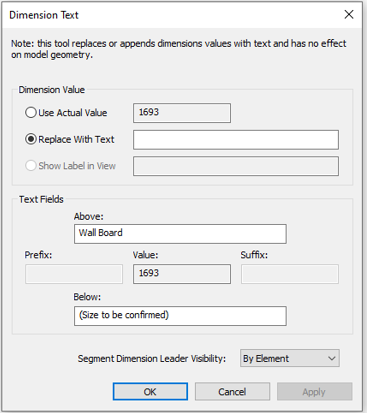
Task: Click the Value: label
Action: pos(146,255)
